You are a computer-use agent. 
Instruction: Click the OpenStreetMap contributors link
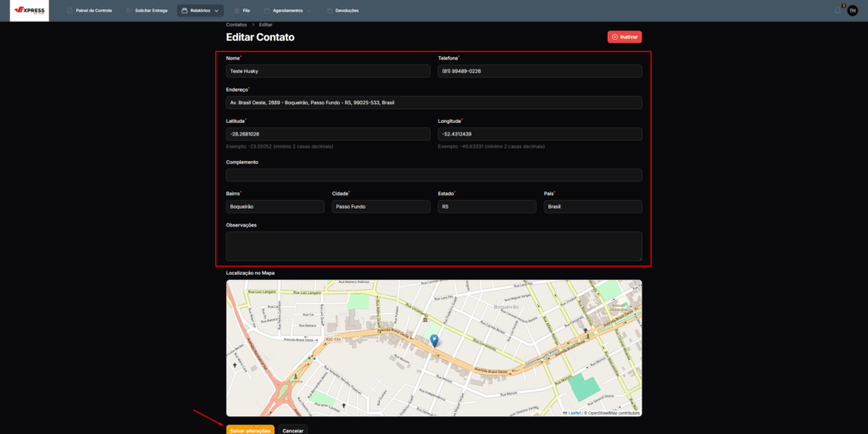tap(613, 413)
